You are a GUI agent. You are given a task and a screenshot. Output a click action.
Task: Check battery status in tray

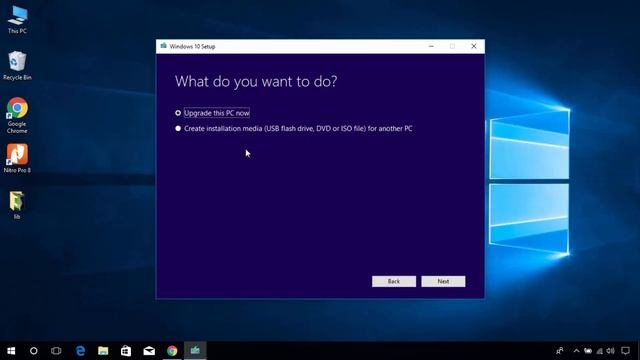tap(588, 351)
